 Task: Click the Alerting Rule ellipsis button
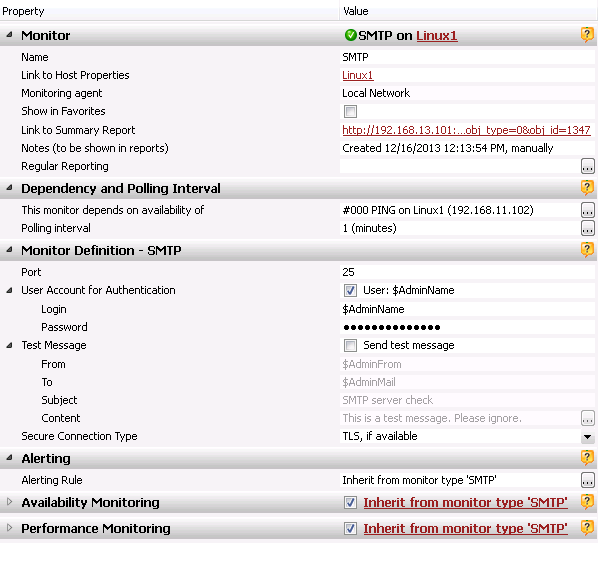click(x=587, y=480)
